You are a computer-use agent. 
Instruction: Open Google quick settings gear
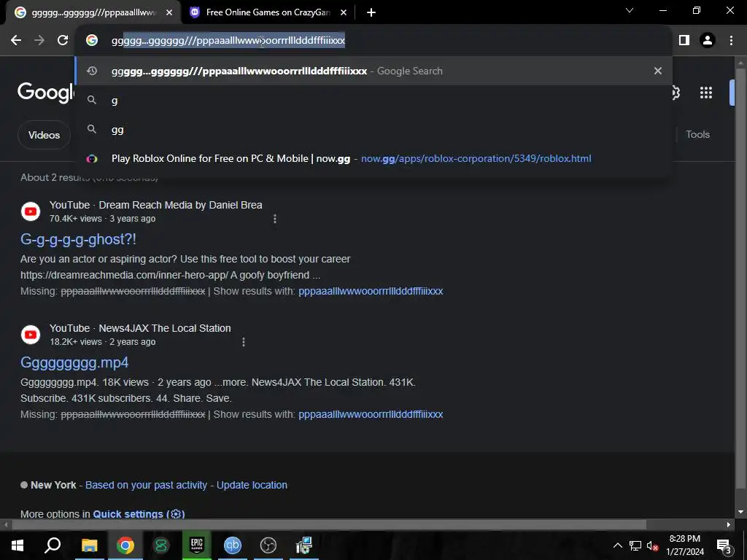pos(675,93)
